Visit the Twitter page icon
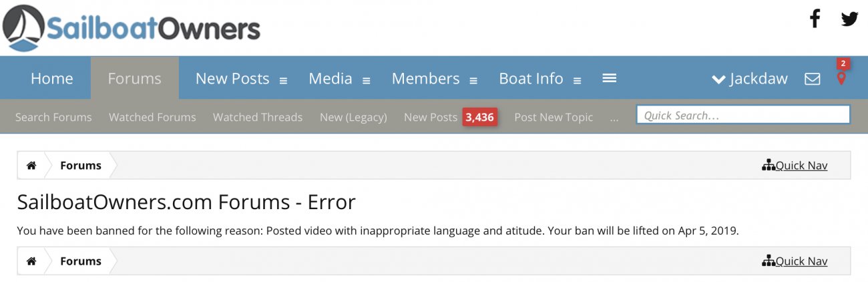This screenshot has width=868, height=282. pos(849,19)
